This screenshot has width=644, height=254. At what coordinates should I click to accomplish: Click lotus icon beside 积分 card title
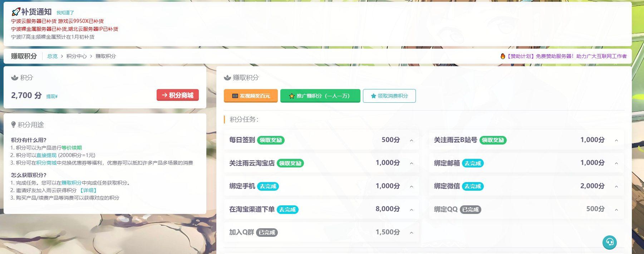tap(15, 78)
